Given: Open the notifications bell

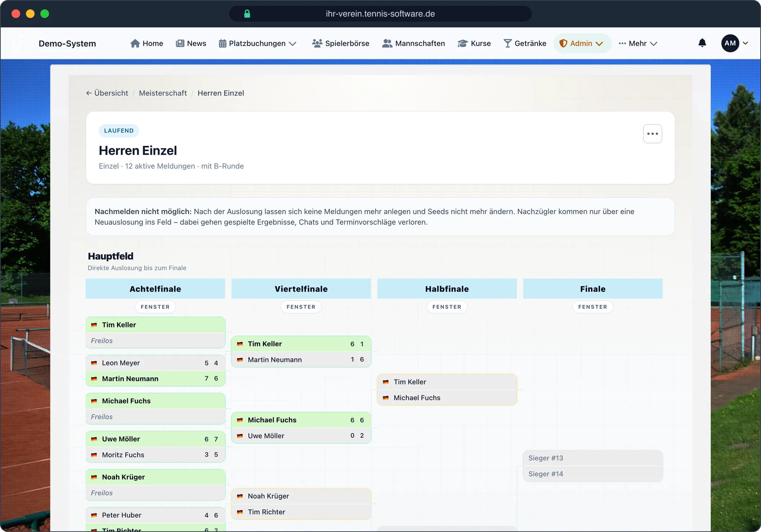Looking at the screenshot, I should tap(702, 43).
